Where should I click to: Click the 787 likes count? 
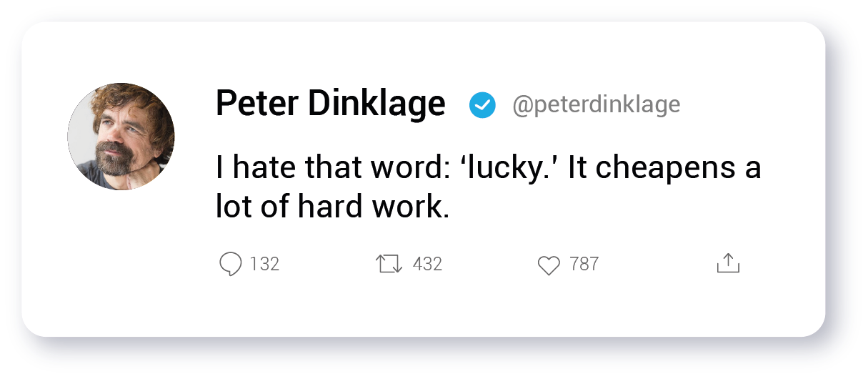(584, 265)
